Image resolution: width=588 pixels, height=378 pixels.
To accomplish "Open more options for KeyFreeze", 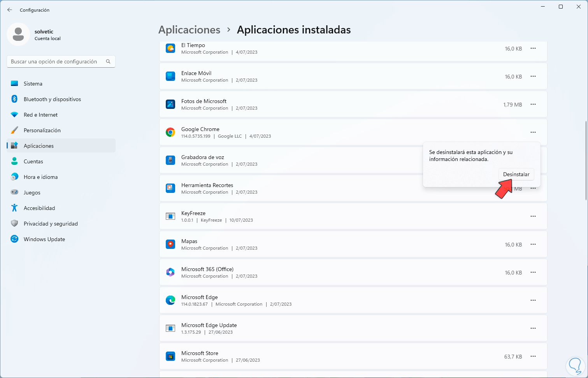I will [533, 216].
